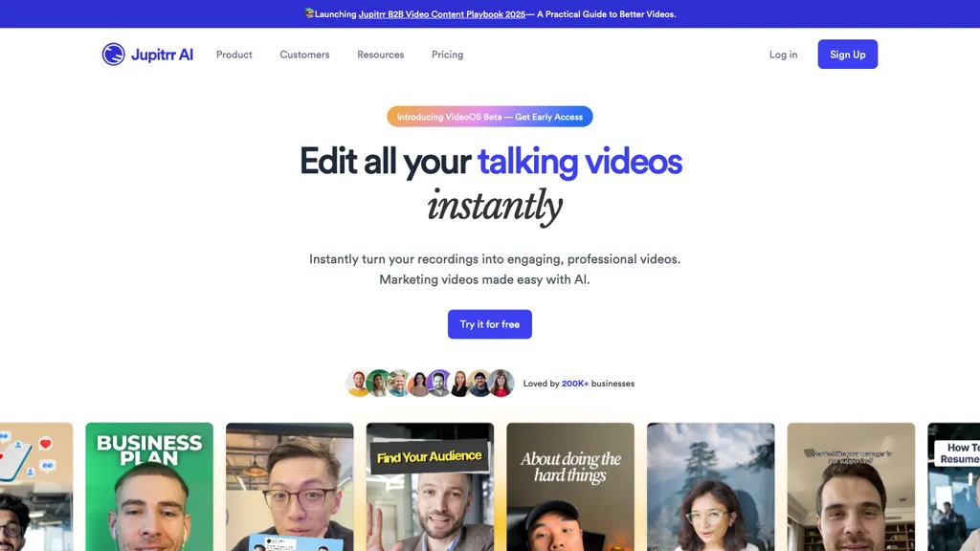Open the About doing the hard things video
This screenshot has width=980, height=551.
[x=570, y=487]
